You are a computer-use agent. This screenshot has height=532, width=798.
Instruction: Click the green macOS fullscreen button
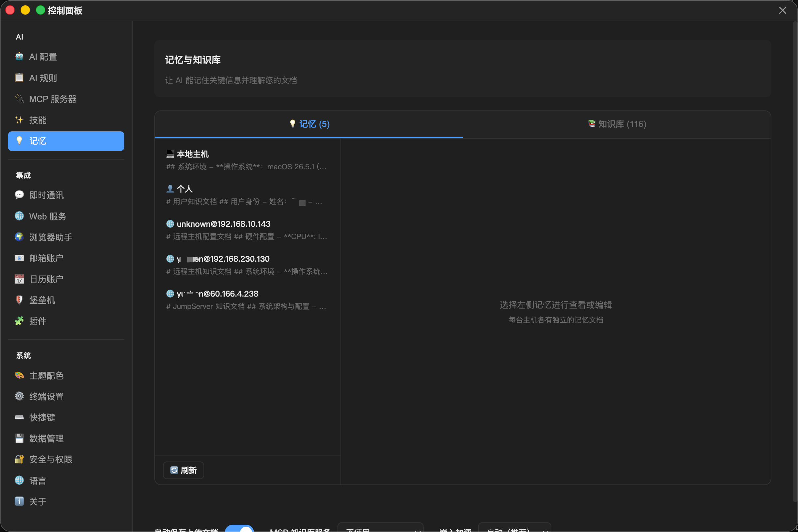coord(40,10)
